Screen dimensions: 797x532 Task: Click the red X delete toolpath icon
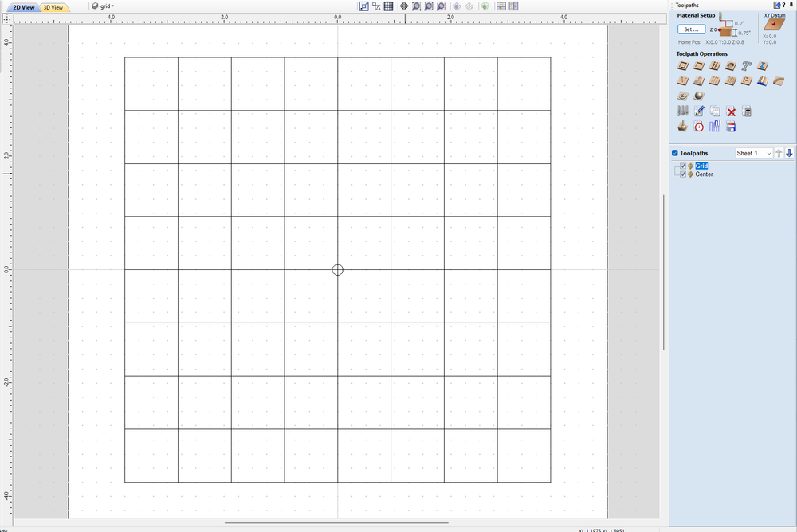(x=731, y=111)
